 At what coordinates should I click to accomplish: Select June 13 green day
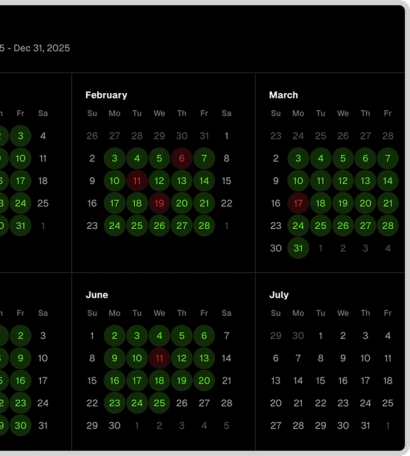point(204,358)
